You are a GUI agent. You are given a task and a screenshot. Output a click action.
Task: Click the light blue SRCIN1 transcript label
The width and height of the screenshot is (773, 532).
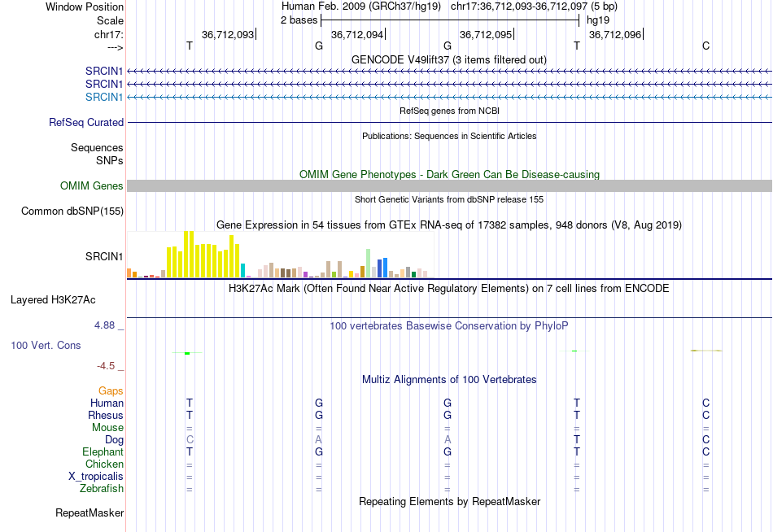pos(104,97)
